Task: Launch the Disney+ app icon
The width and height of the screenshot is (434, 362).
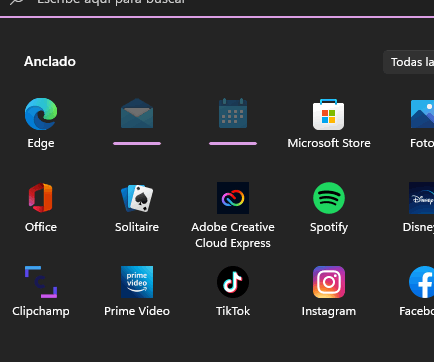Action: pyautogui.click(x=422, y=198)
